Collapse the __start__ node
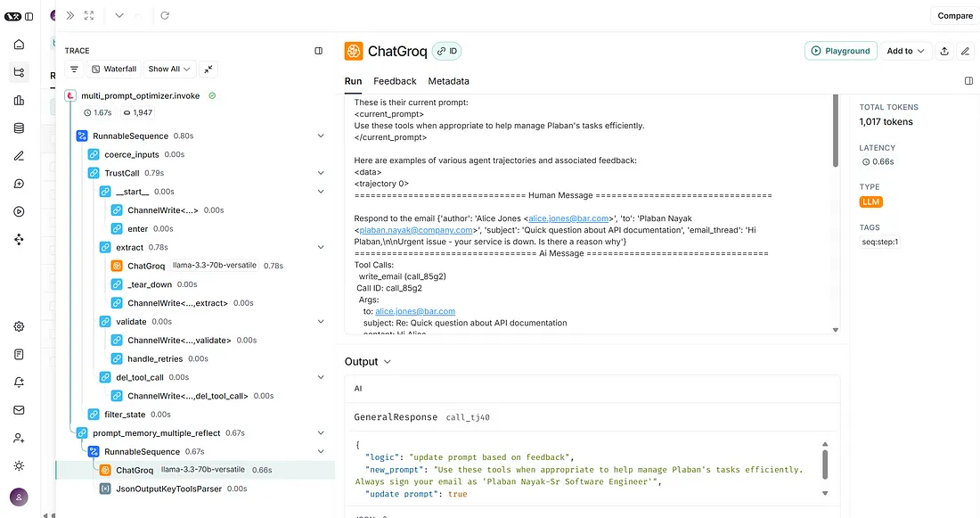The height and width of the screenshot is (518, 980). [x=321, y=192]
